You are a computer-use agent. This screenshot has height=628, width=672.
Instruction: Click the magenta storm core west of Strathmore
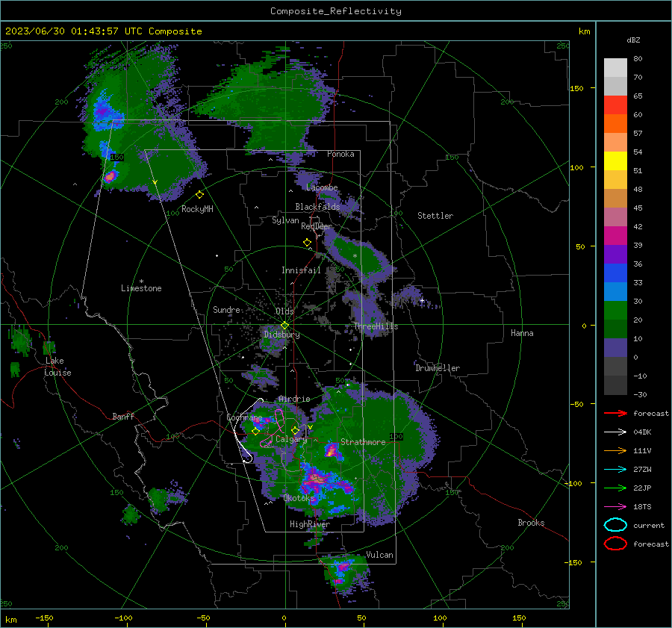(x=331, y=450)
